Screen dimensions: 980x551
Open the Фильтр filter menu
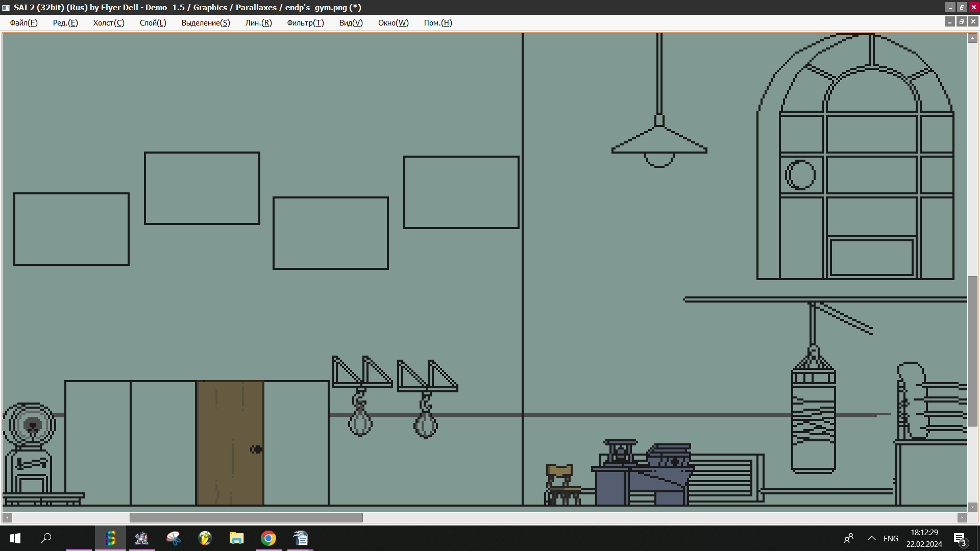305,23
